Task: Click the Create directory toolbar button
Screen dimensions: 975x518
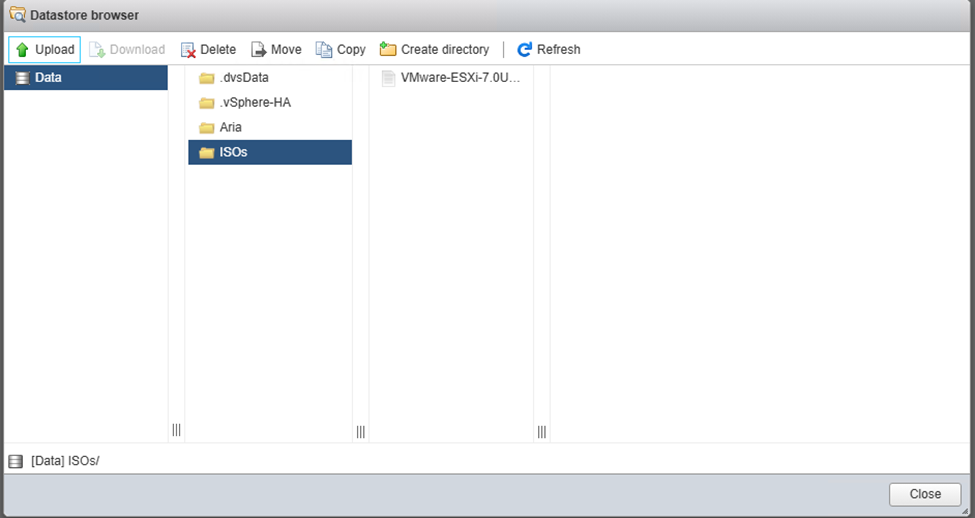Action: 445,50
